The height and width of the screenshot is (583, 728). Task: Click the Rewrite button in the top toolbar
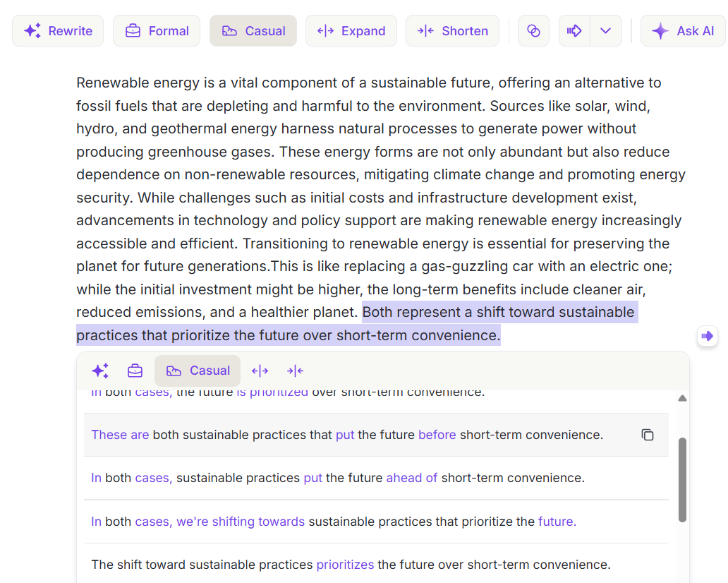tap(58, 31)
